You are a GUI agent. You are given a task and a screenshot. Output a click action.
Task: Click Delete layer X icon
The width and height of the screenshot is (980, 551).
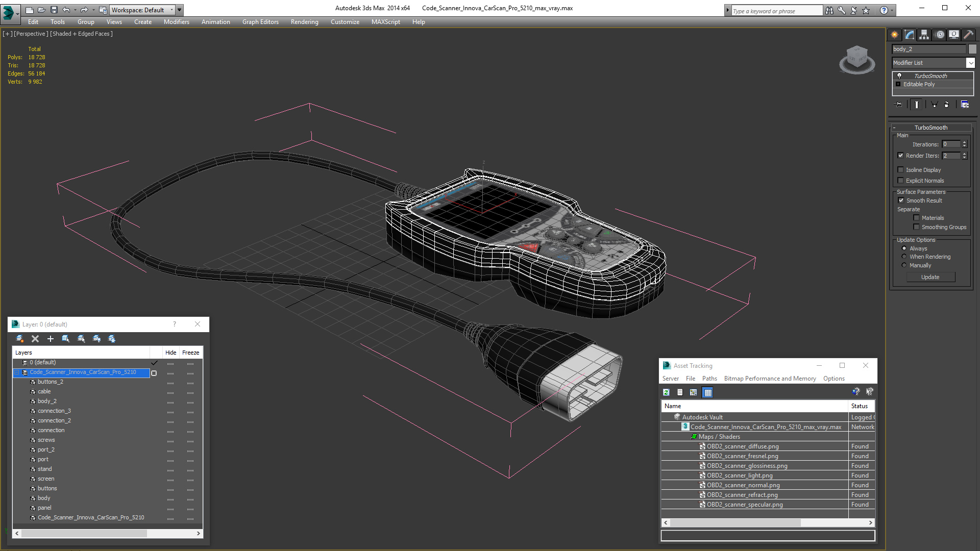coord(35,339)
